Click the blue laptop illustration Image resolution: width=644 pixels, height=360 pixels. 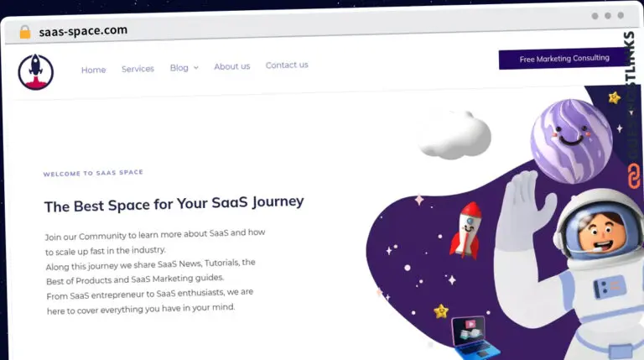[x=475, y=338]
